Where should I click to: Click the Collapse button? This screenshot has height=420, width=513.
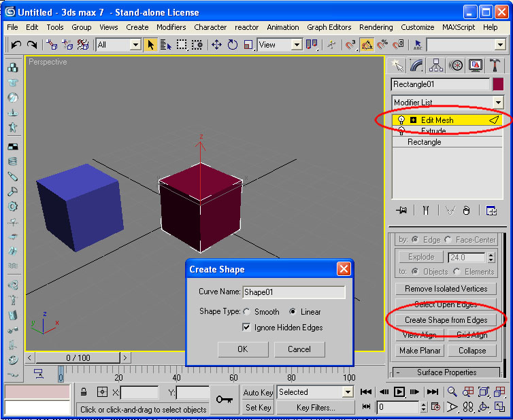click(x=472, y=351)
